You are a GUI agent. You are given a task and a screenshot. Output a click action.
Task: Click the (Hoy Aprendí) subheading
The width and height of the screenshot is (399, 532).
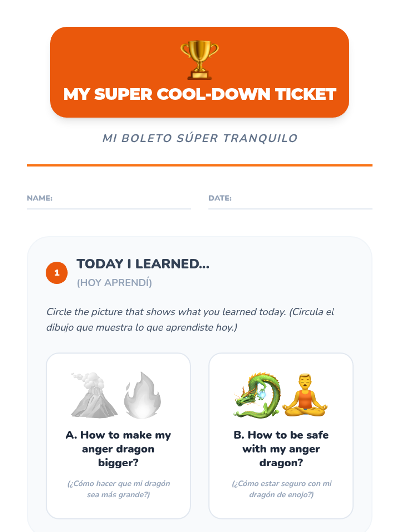point(114,283)
